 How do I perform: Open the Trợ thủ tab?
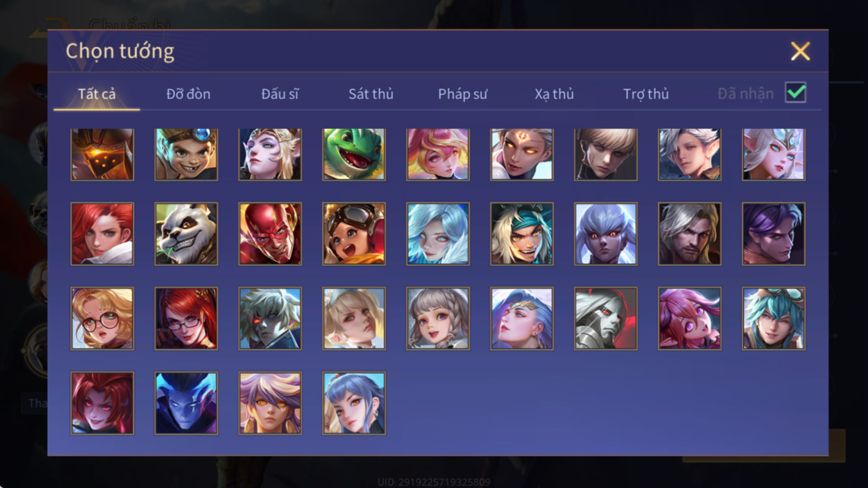(646, 94)
